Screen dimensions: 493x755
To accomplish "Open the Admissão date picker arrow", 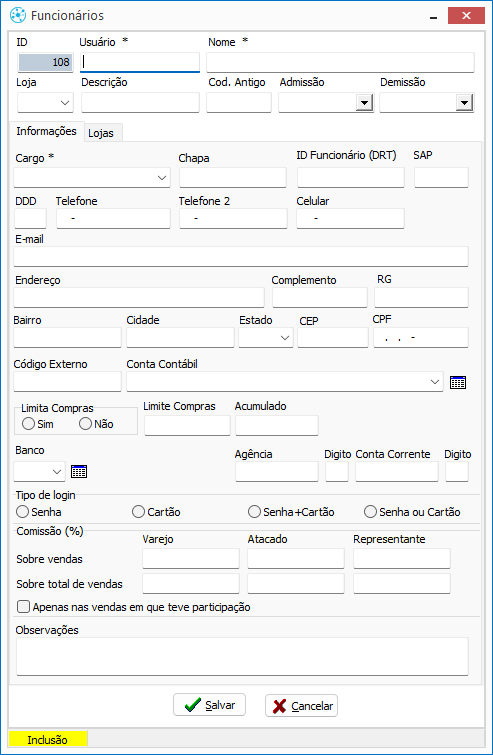I will click(364, 103).
